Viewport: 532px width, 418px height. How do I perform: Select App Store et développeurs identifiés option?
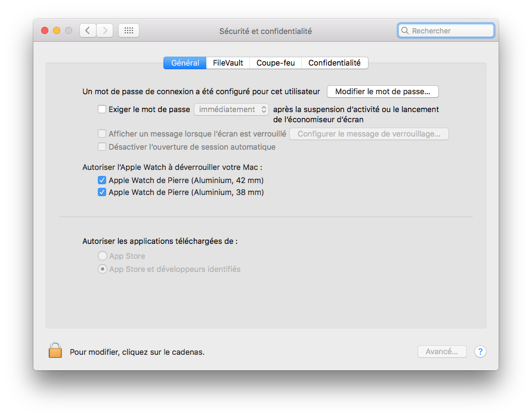(x=102, y=269)
